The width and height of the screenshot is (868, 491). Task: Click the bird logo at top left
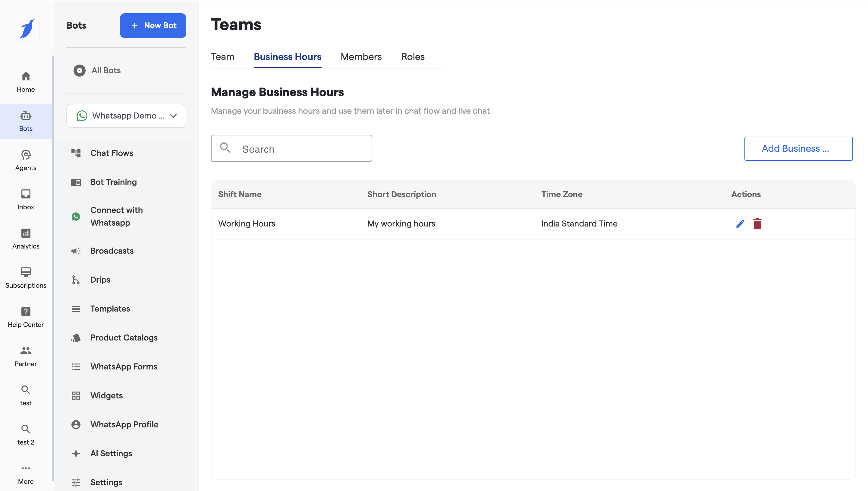pos(27,28)
